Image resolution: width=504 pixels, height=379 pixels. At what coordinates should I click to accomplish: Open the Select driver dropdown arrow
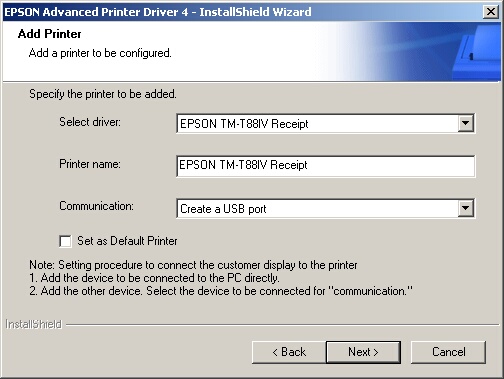pyautogui.click(x=465, y=123)
